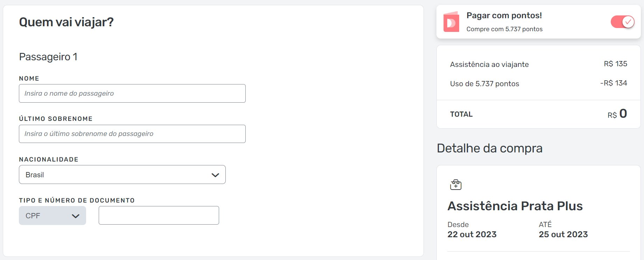Image resolution: width=644 pixels, height=260 pixels.
Task: Click the TOTAL amount R$ 0
Action: pos(617,114)
